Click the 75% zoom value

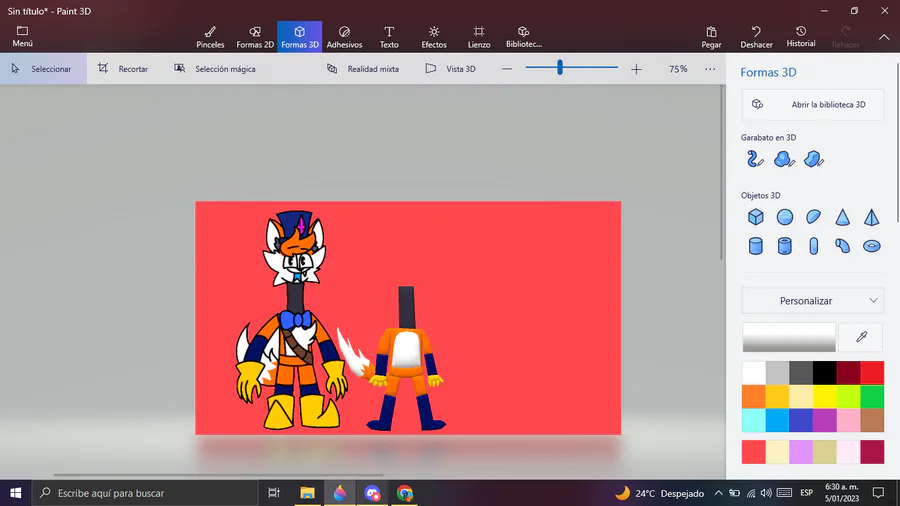point(678,69)
